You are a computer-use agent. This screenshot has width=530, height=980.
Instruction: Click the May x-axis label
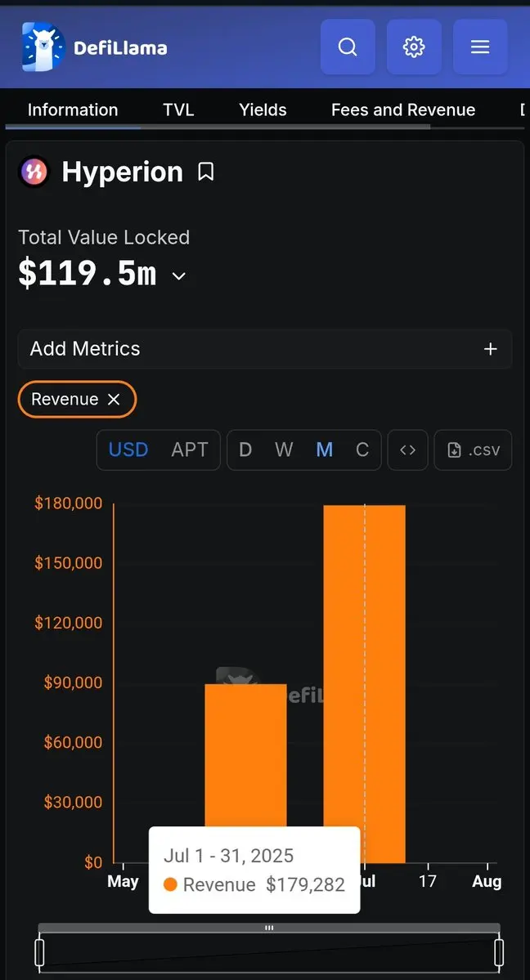123,882
